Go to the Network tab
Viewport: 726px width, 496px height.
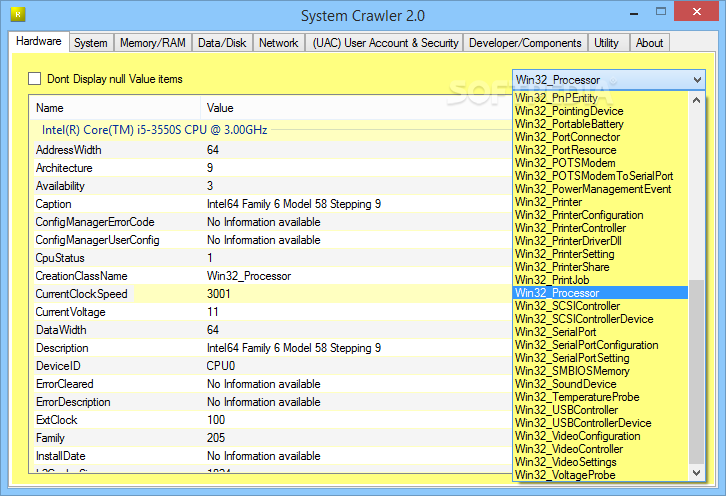[279, 43]
